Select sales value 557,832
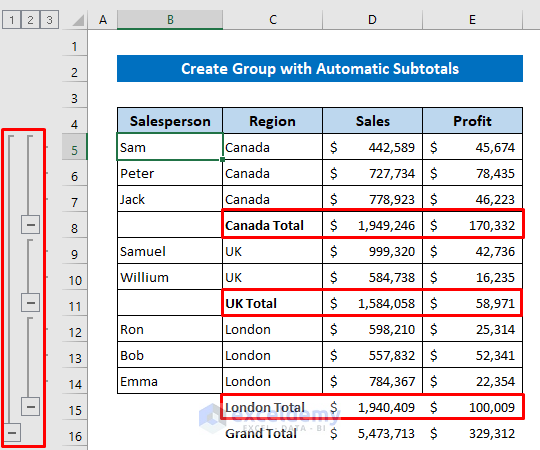540x450 pixels. [x=372, y=355]
